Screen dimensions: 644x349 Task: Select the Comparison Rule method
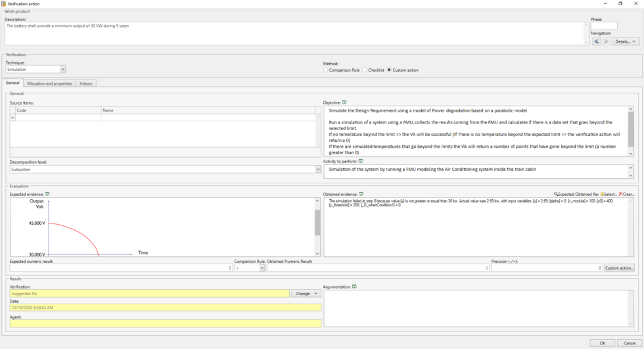(325, 70)
